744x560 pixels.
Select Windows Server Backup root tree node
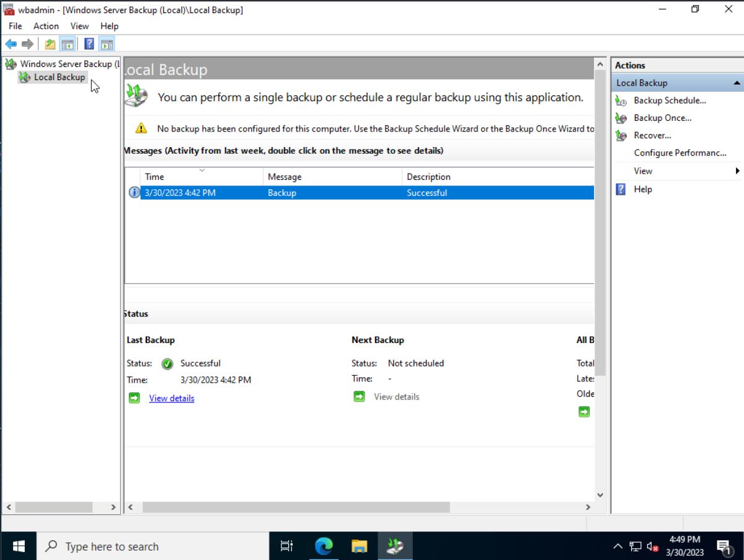(x=65, y=64)
